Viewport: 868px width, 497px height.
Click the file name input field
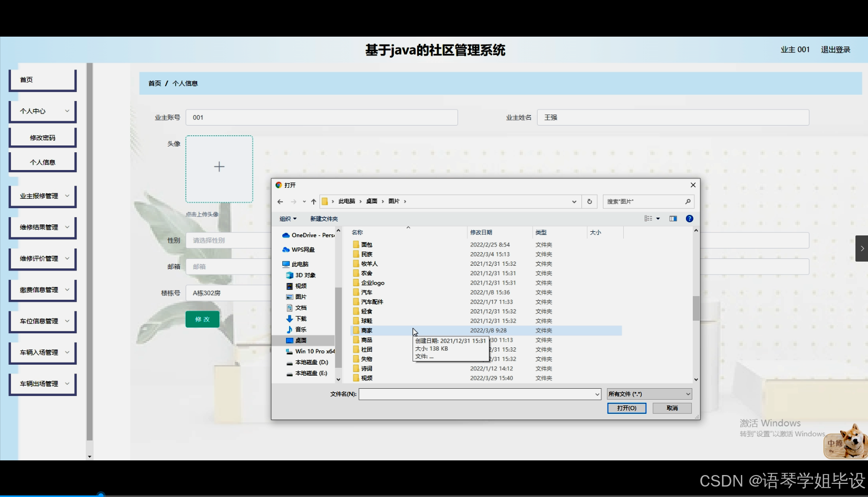[479, 394]
